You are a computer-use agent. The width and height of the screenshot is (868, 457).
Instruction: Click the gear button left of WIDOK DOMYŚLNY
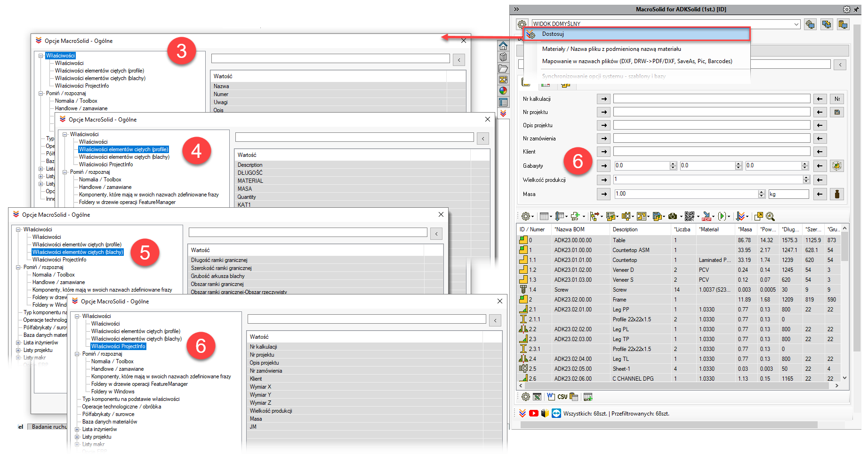coord(522,24)
